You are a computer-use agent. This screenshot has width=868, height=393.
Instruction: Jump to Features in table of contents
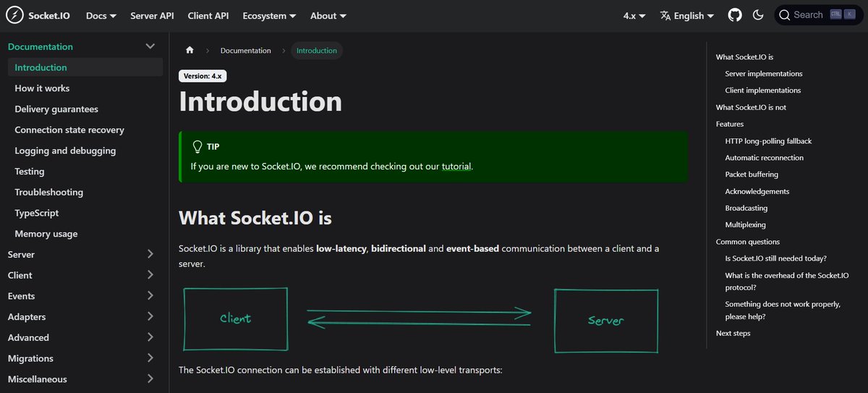730,124
